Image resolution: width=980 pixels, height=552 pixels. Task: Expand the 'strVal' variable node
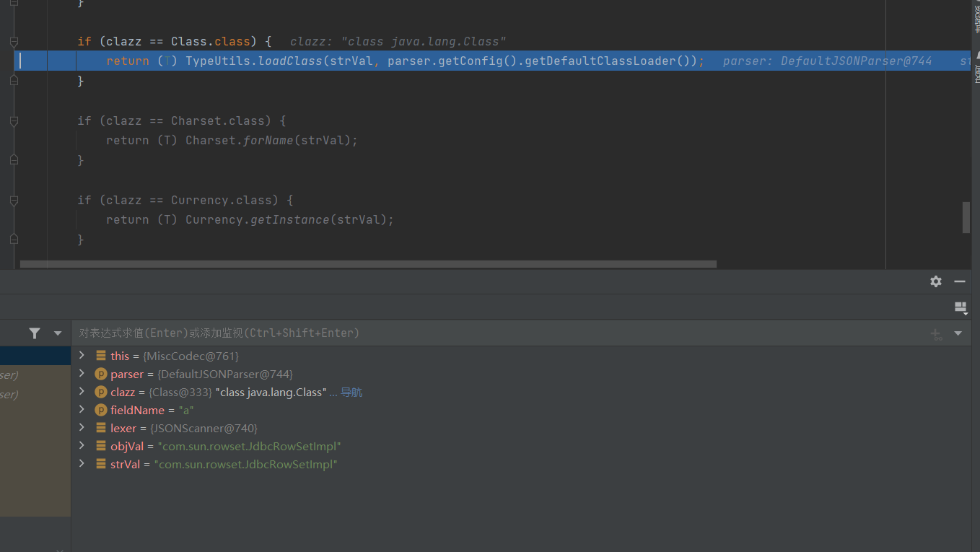coord(82,463)
